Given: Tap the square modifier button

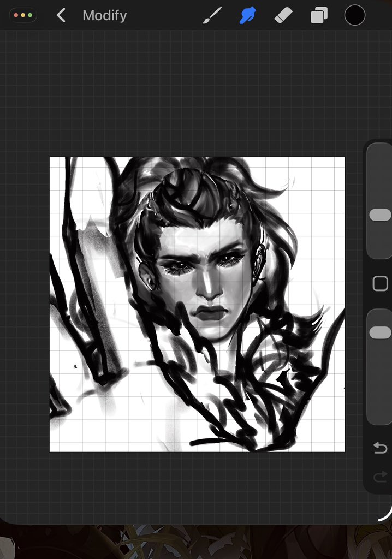Looking at the screenshot, I should point(380,284).
